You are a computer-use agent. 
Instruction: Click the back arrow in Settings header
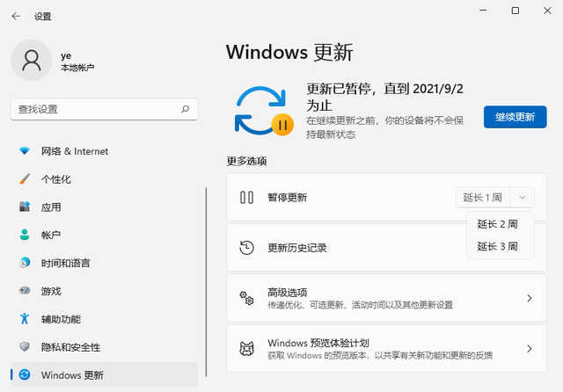pyautogui.click(x=16, y=16)
